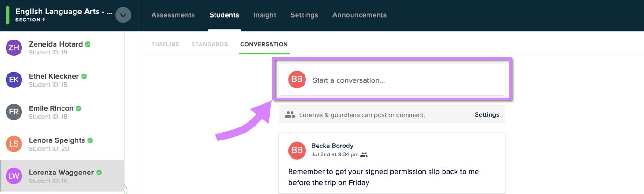Screen dimensions: 644x194
Task: Open the Assessments tab
Action: tap(173, 15)
